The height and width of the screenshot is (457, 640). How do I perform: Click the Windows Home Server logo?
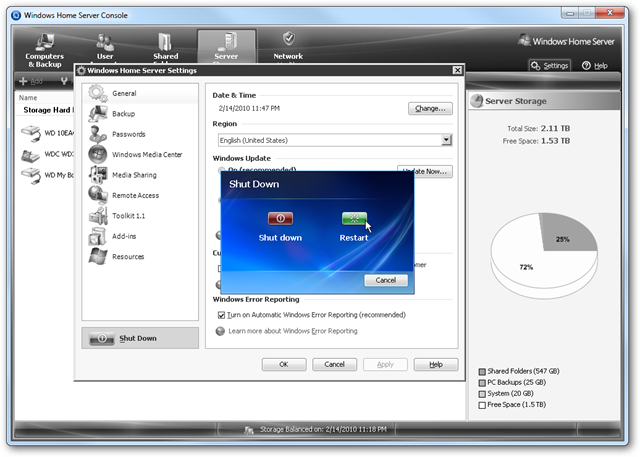point(566,41)
